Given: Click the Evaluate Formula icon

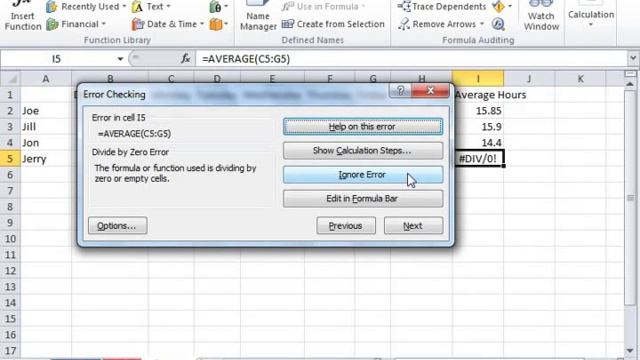Looking at the screenshot, I should point(498,24).
